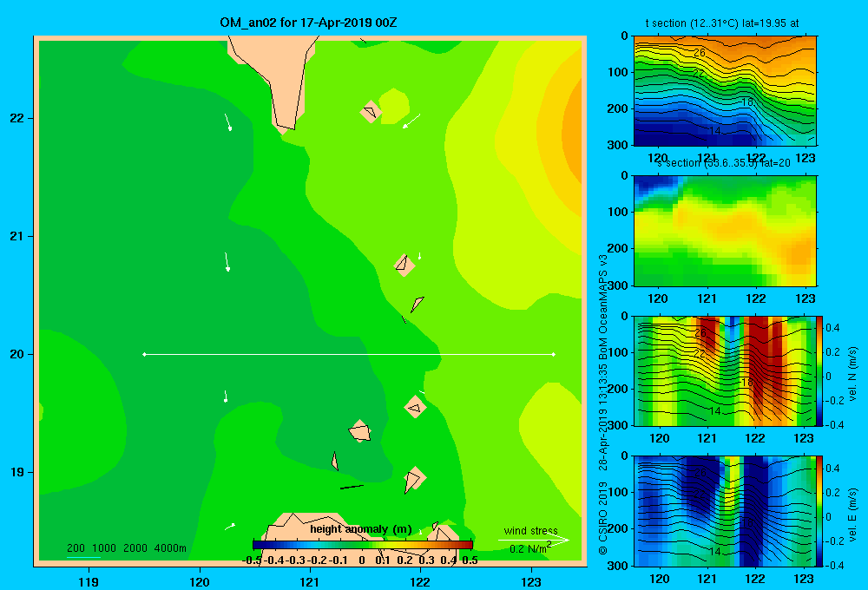
Task: Click the '-0.4' bottom value of vel. E scale
Action: pyautogui.click(x=834, y=565)
